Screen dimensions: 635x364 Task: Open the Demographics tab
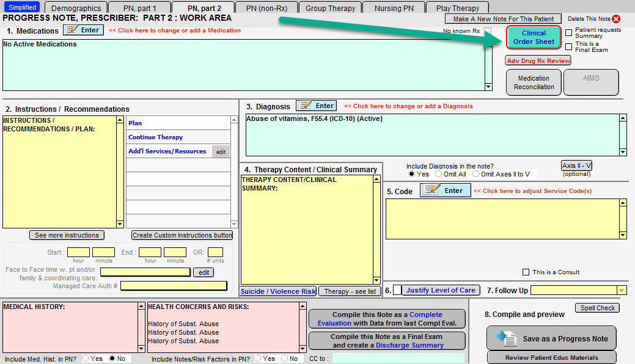(x=76, y=8)
